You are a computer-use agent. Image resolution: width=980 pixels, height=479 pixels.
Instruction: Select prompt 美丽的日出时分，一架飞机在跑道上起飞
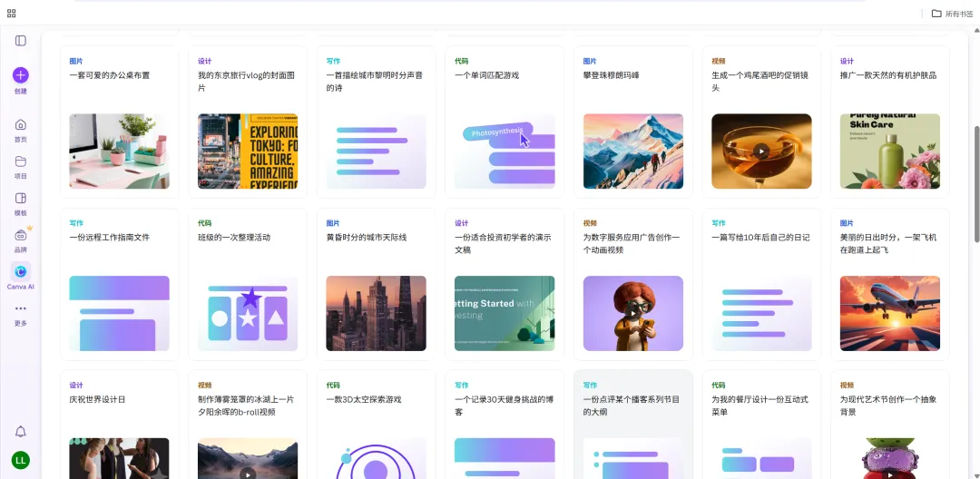[x=888, y=243]
